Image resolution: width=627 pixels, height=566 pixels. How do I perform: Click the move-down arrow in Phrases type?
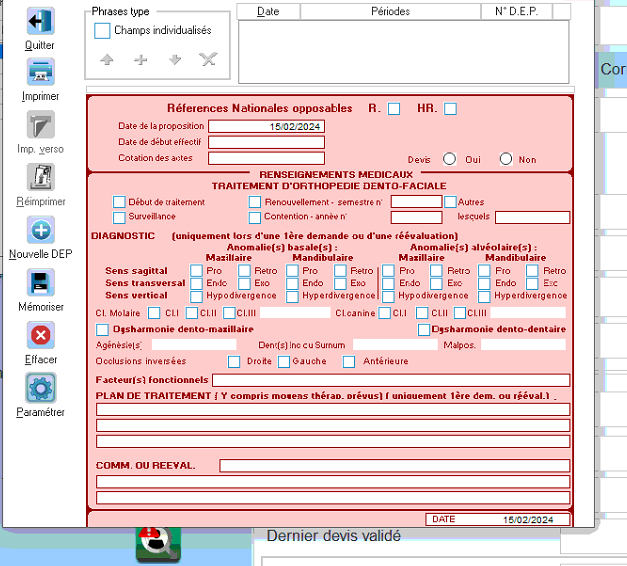[175, 60]
